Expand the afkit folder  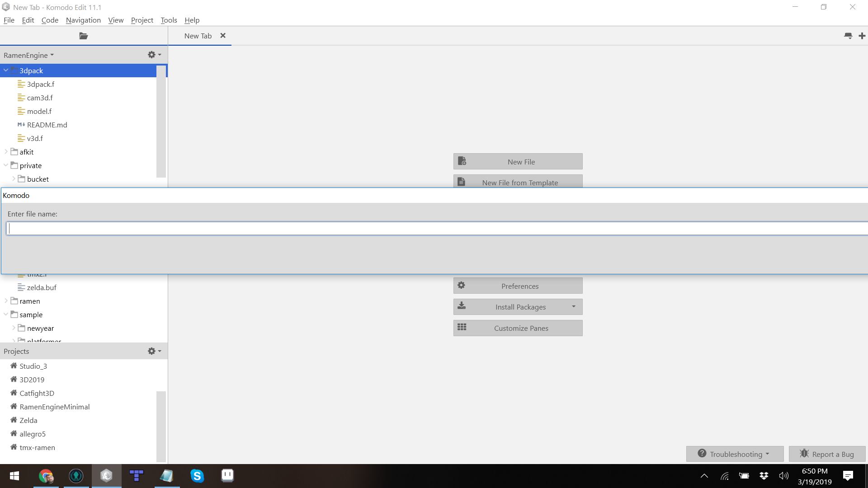pos(6,152)
